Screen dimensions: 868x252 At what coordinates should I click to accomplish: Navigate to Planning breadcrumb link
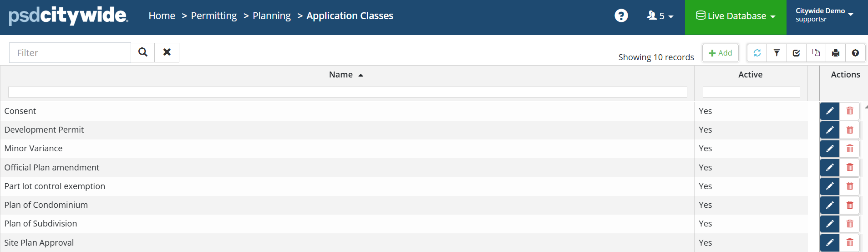point(271,16)
